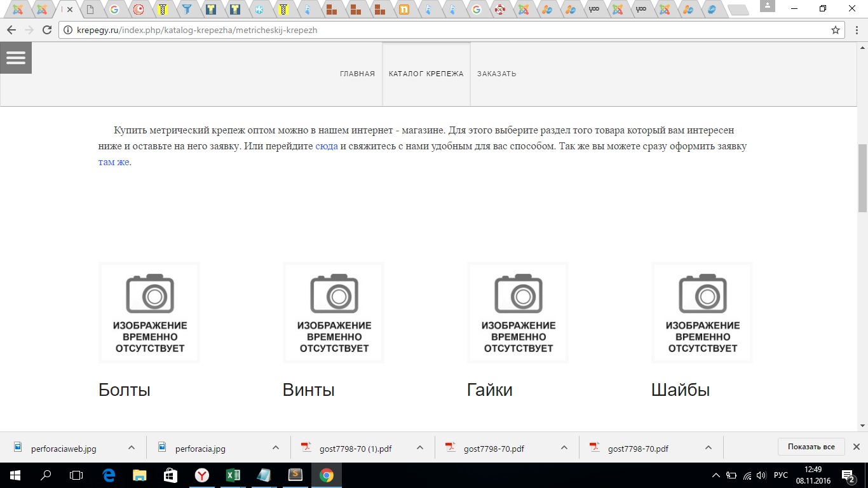Open the Windows Task View icon
This screenshot has height=488, width=868.
pos(76,475)
